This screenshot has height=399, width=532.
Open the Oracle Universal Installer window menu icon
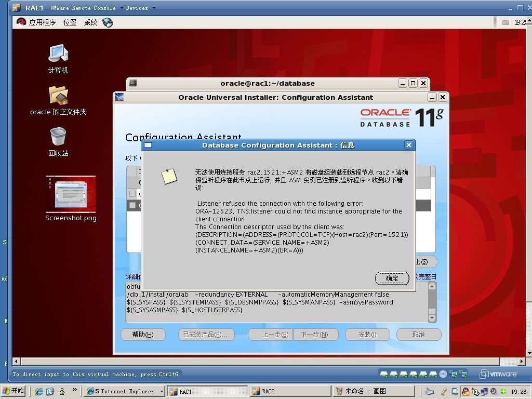point(119,97)
